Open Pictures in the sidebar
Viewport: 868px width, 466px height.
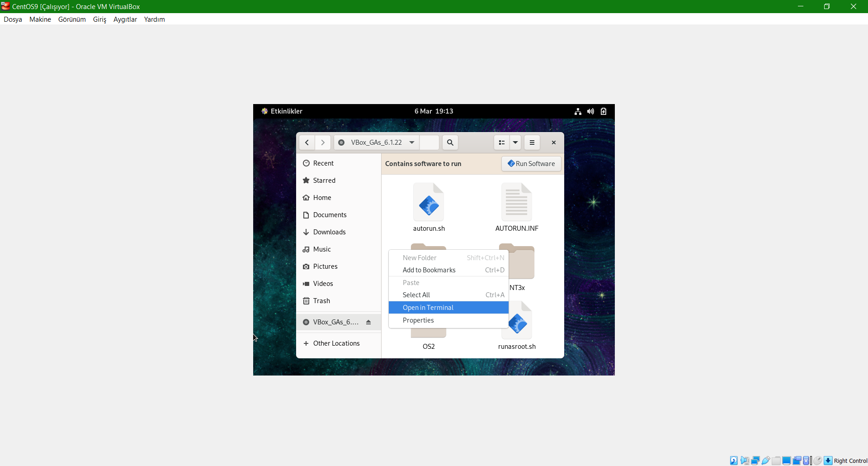tap(339, 266)
